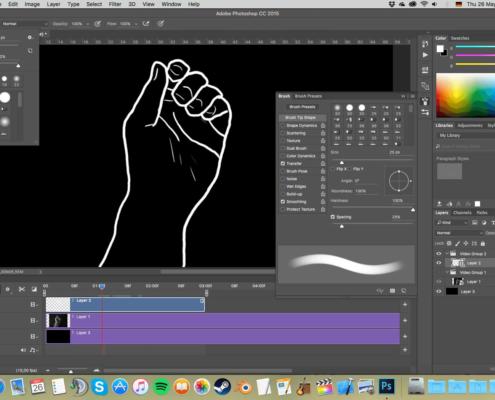Open Skype from the Dock

(x=99, y=387)
